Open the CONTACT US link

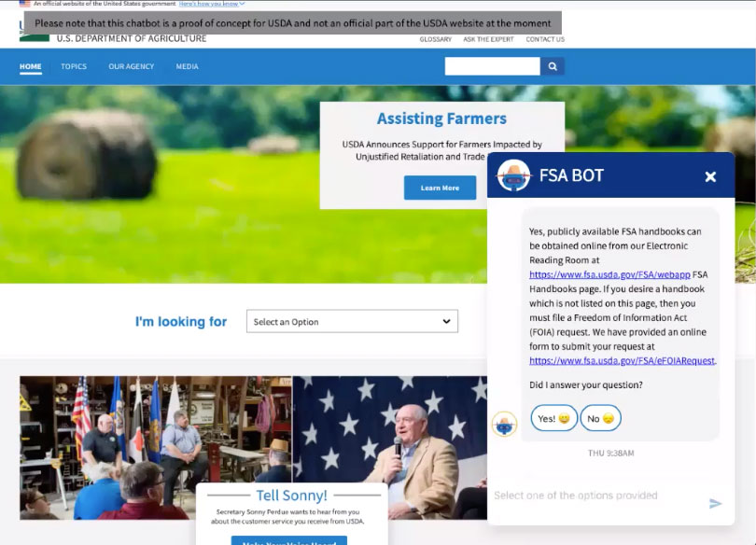(545, 39)
